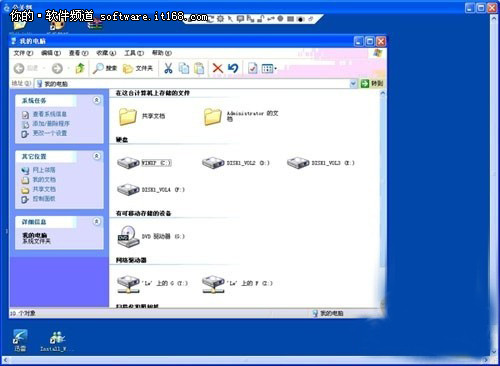Click the red X Delete icon
500x366 pixels.
(x=218, y=68)
